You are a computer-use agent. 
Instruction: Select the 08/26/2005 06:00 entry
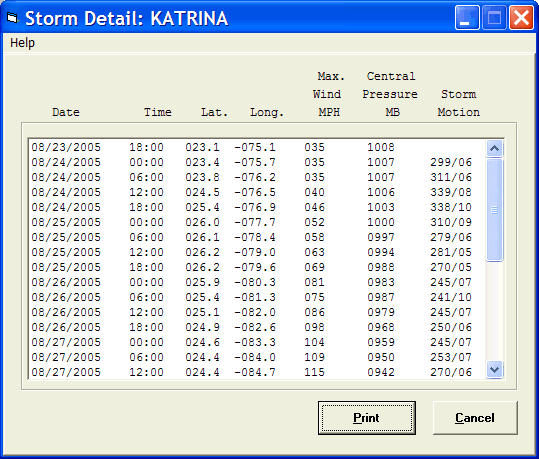click(x=257, y=297)
